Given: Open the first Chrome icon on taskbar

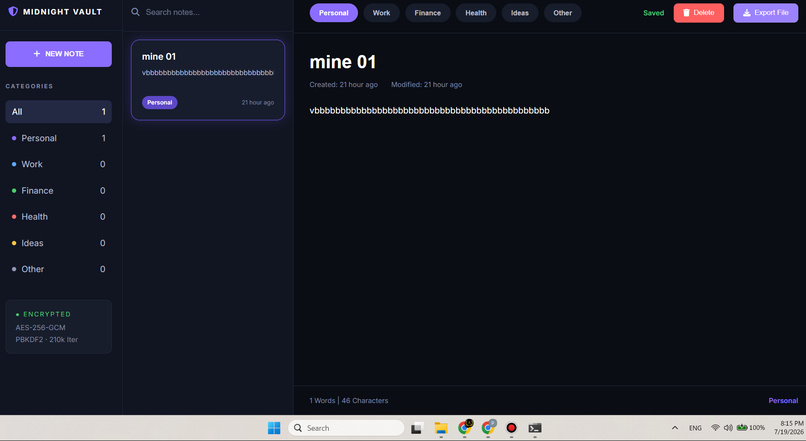Looking at the screenshot, I should [465, 427].
